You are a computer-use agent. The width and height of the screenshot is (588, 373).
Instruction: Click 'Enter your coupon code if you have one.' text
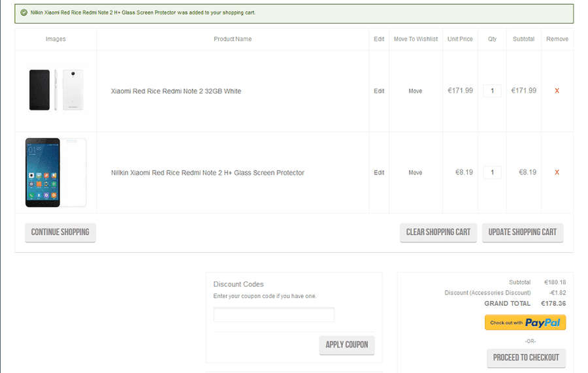click(265, 296)
